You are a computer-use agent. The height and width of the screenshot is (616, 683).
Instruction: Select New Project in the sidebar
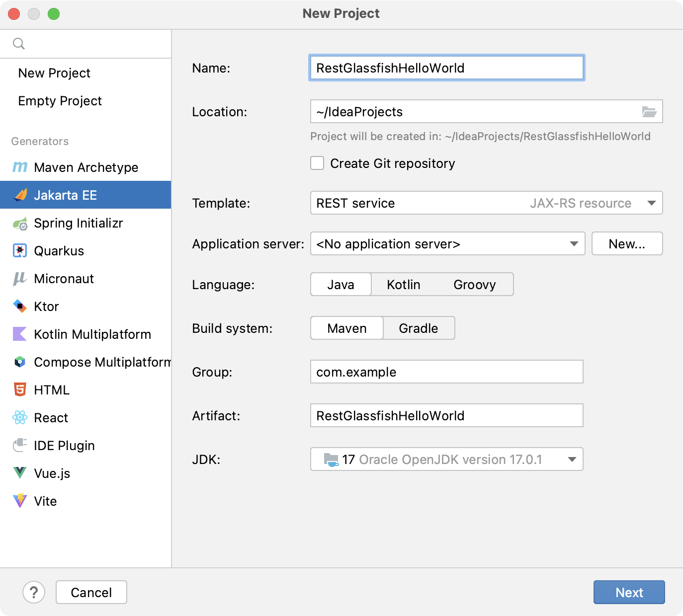click(x=85, y=73)
